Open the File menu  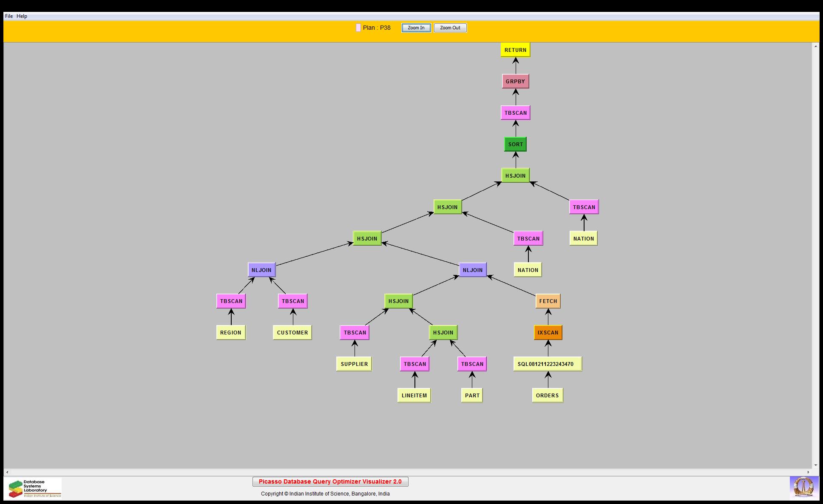click(x=9, y=16)
